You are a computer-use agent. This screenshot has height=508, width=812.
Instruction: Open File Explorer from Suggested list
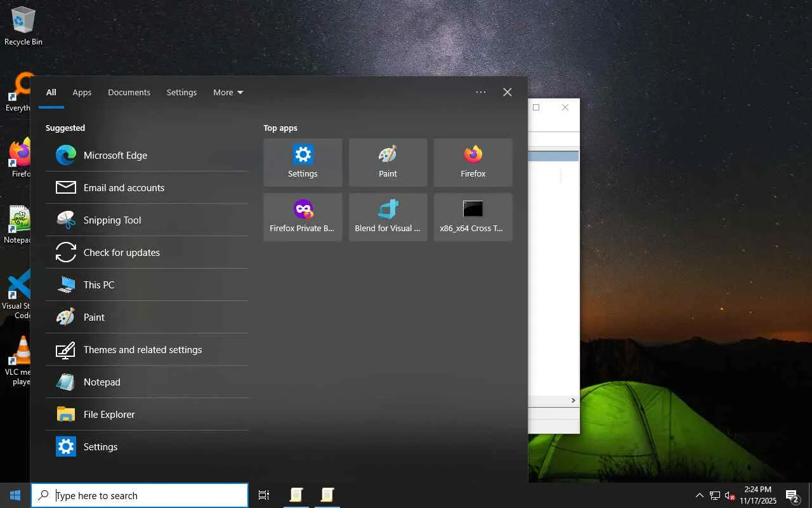click(x=147, y=414)
